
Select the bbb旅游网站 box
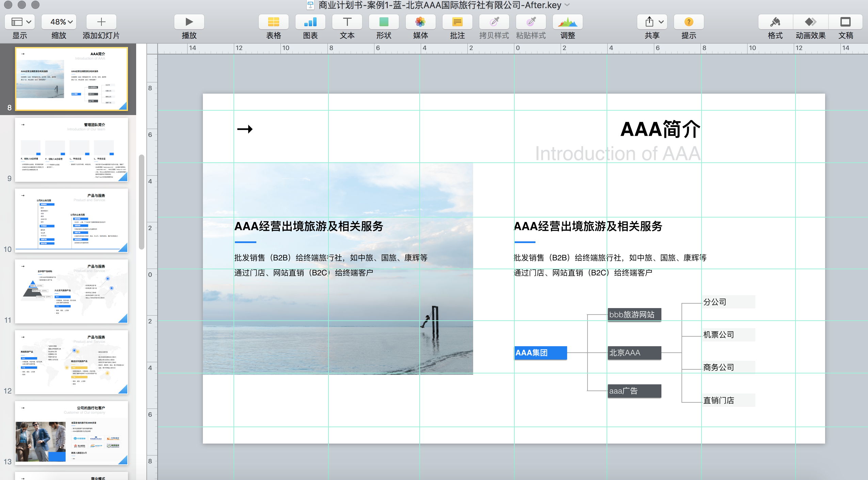click(x=634, y=315)
